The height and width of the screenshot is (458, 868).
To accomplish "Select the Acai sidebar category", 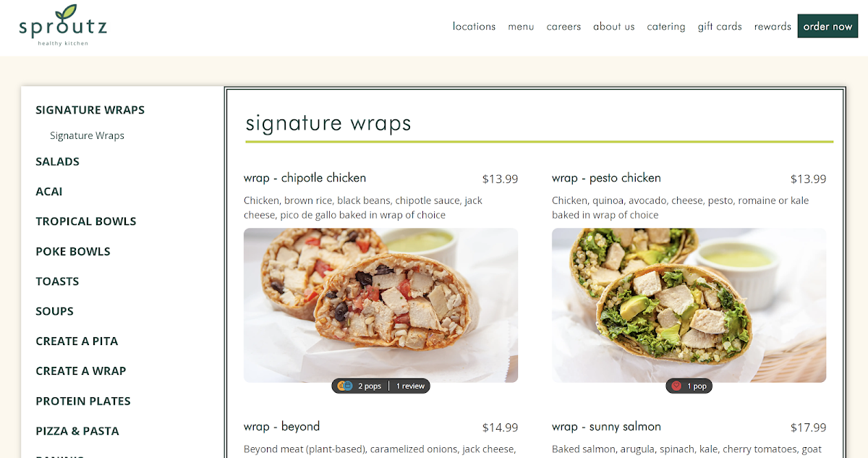I will [x=49, y=191].
